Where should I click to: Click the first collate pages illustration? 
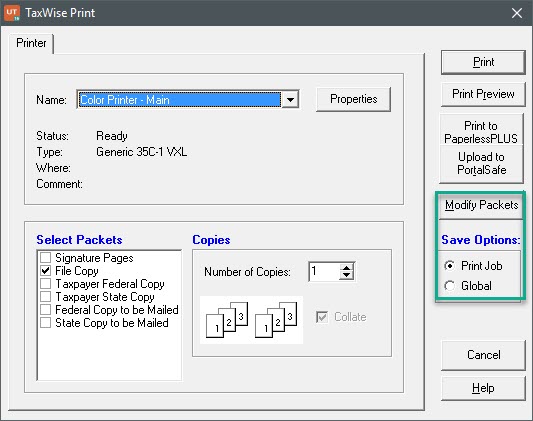pyautogui.click(x=227, y=320)
